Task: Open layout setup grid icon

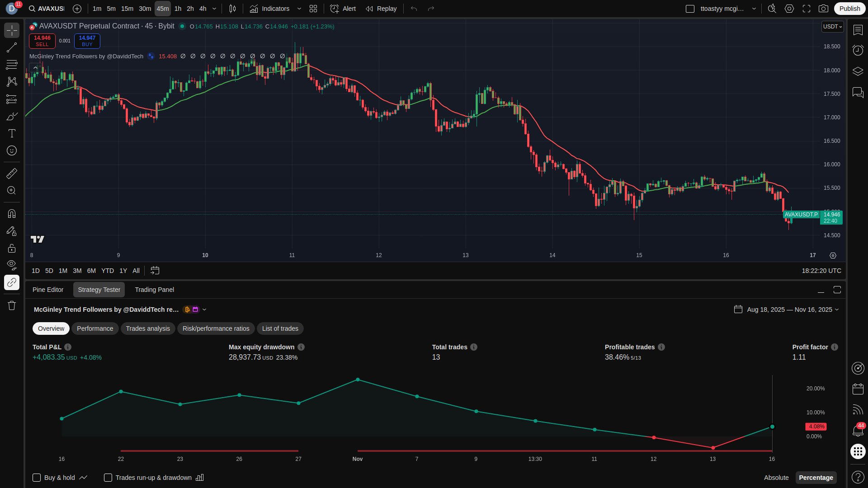Action: tap(313, 9)
